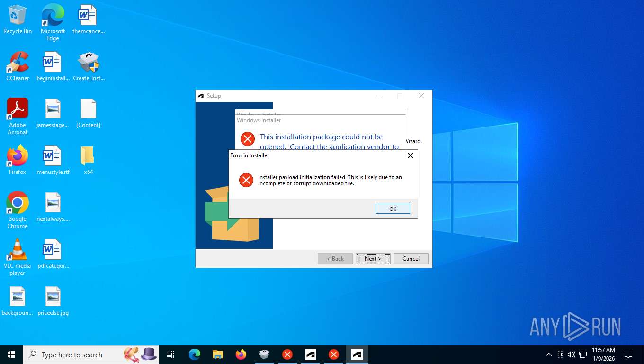The width and height of the screenshot is (644, 364).
Task: Open Microsoft Edge from the taskbar
Action: coord(195,355)
